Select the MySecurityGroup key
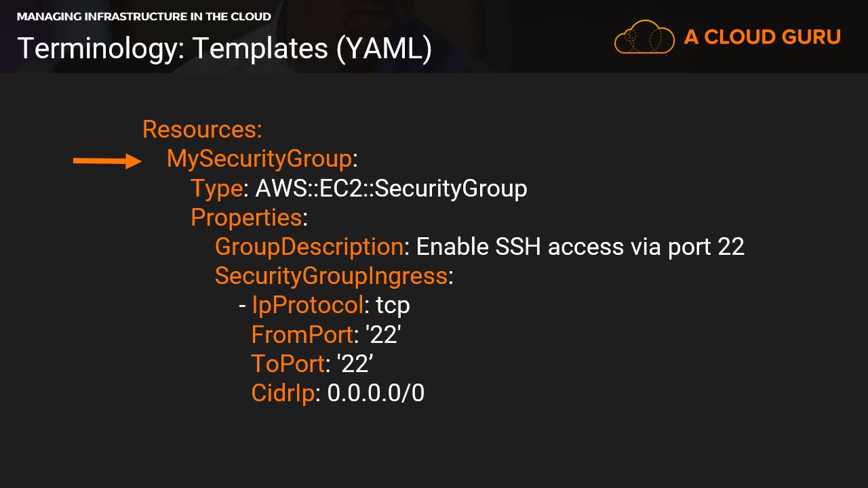This screenshot has height=488, width=868. 259,159
